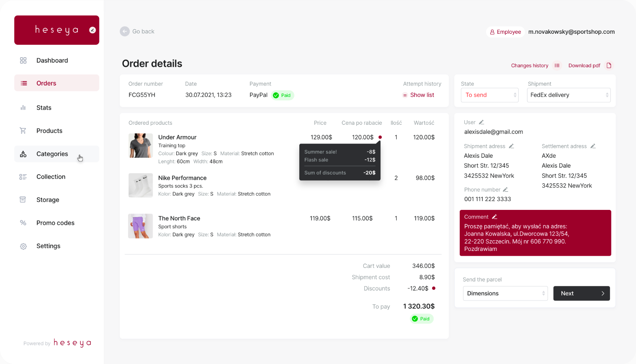Click the Changes history list icon
The height and width of the screenshot is (364, 636).
tap(557, 65)
